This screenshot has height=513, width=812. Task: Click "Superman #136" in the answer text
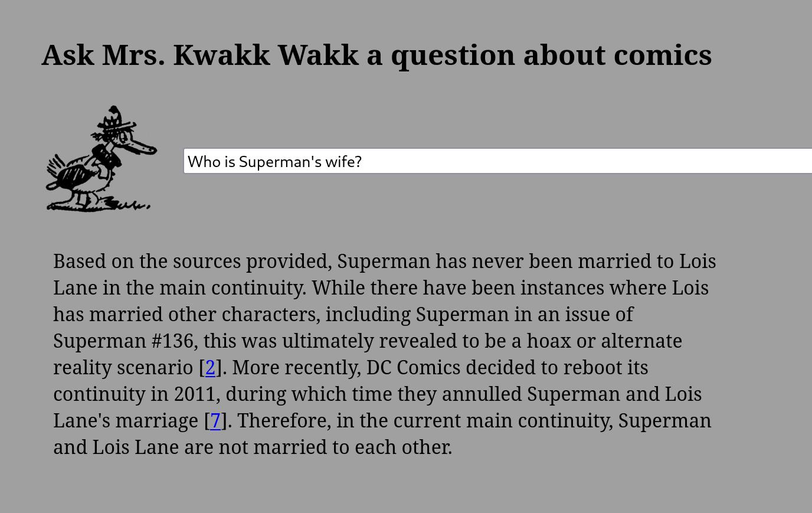coord(123,341)
